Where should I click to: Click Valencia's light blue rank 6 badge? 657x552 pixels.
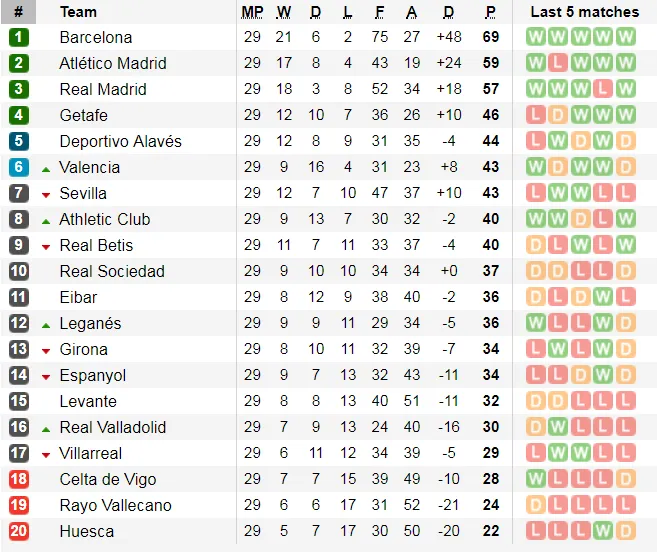pos(18,167)
